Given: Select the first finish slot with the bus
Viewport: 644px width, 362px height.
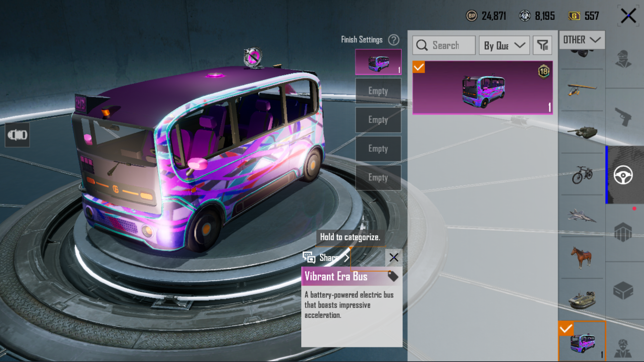Looking at the screenshot, I should [378, 62].
